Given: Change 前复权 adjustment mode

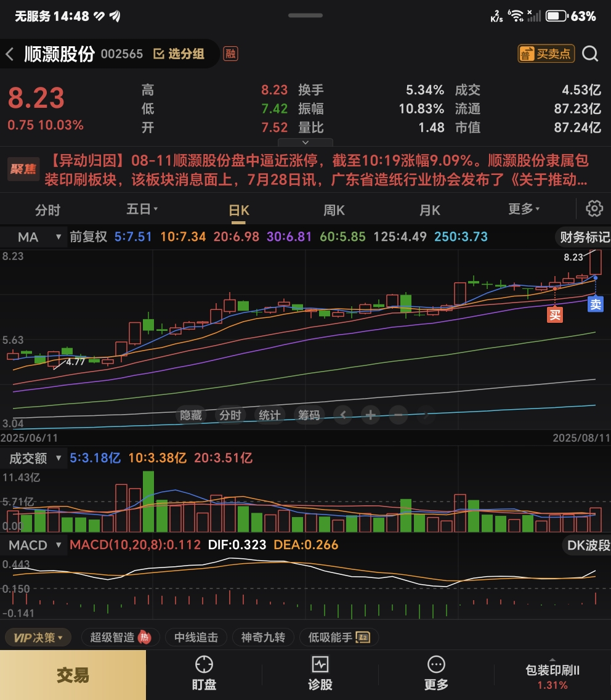Looking at the screenshot, I should pos(88,237).
